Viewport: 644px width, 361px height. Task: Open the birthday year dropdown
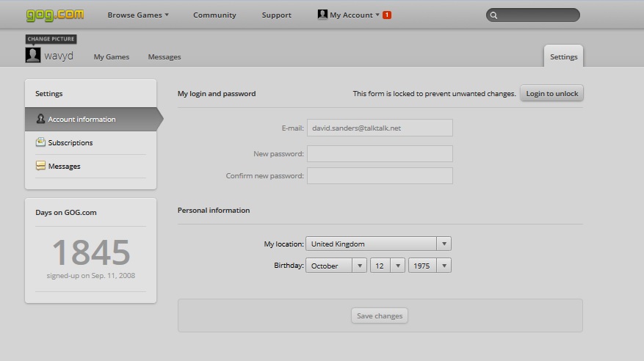point(430,266)
